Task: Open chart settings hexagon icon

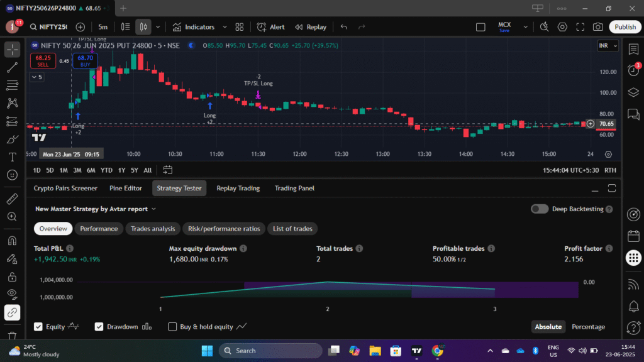Action: 562,27
